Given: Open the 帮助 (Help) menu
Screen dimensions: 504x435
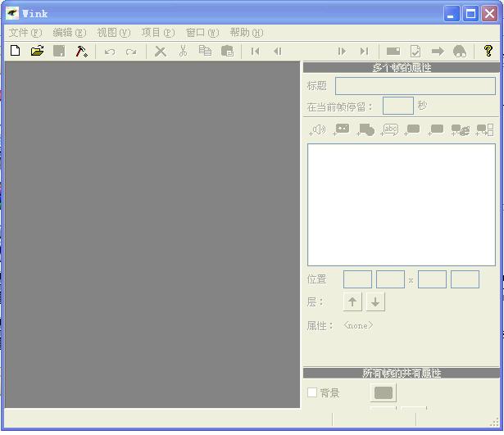Looking at the screenshot, I should [246, 33].
